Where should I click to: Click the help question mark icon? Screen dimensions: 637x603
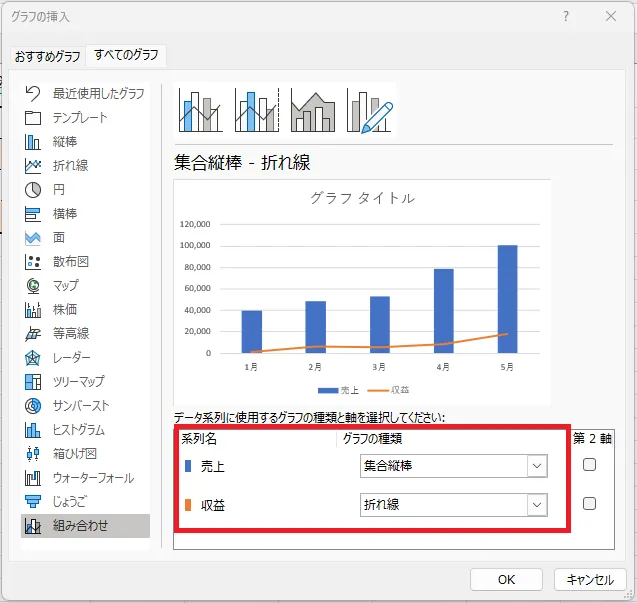point(566,16)
